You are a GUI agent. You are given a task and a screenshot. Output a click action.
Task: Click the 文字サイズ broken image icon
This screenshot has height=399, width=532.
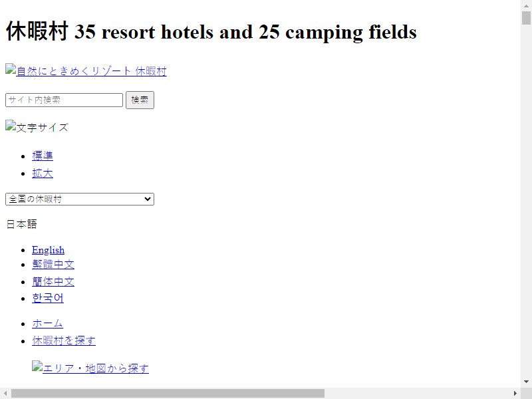point(37,126)
